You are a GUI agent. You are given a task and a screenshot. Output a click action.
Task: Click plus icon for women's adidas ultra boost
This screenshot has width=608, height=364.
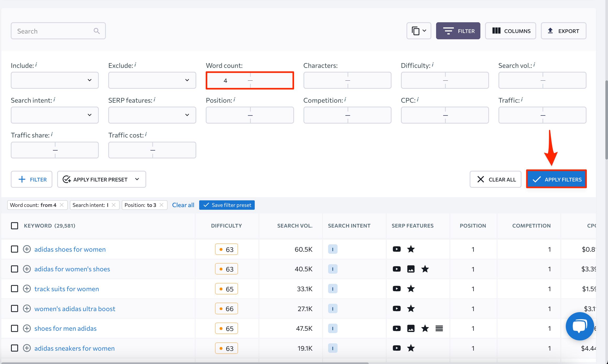point(27,308)
